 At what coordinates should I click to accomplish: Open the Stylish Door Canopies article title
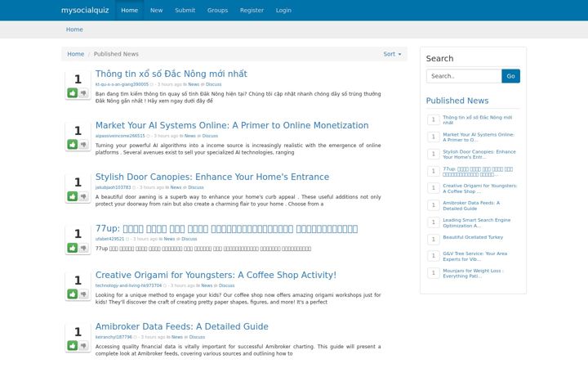pyautogui.click(x=212, y=177)
